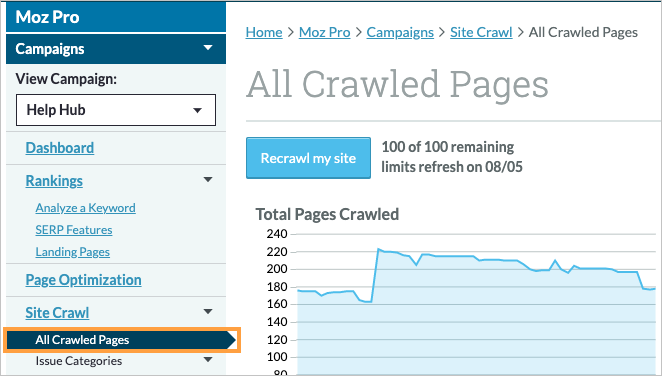The height and width of the screenshot is (376, 662).
Task: Go to Page Optimization
Action: (x=83, y=280)
